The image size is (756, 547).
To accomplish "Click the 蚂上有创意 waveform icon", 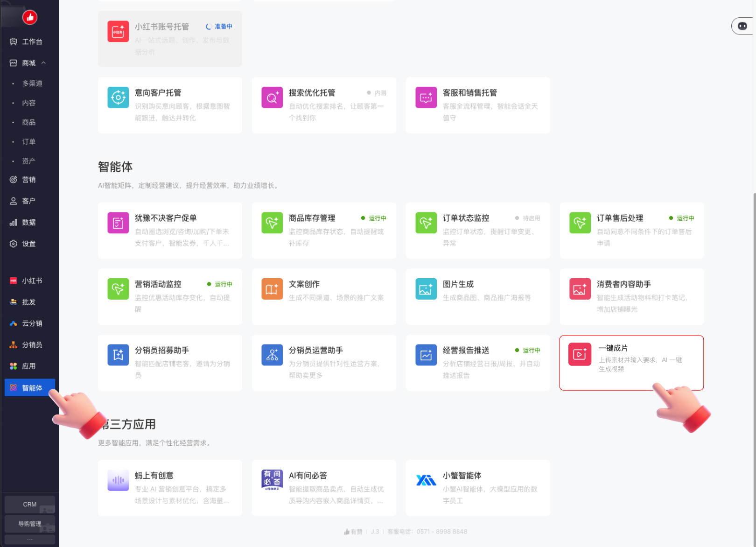I will pyautogui.click(x=118, y=480).
